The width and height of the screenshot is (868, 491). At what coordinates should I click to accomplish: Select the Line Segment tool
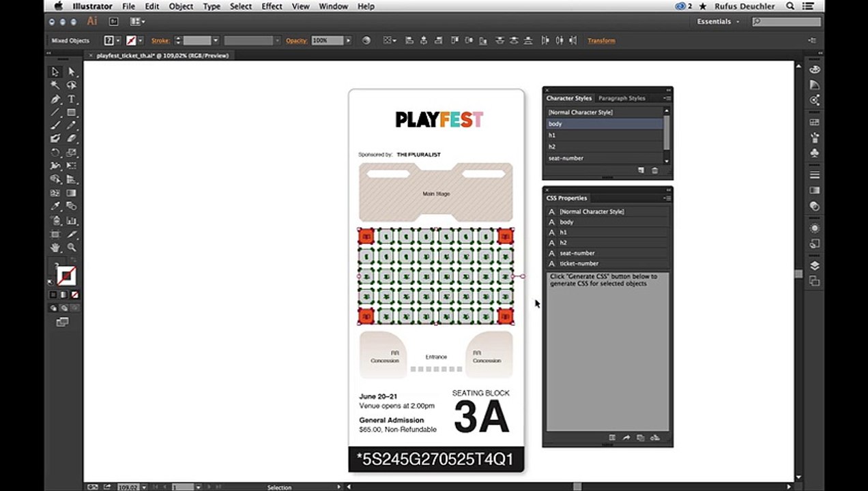click(55, 113)
